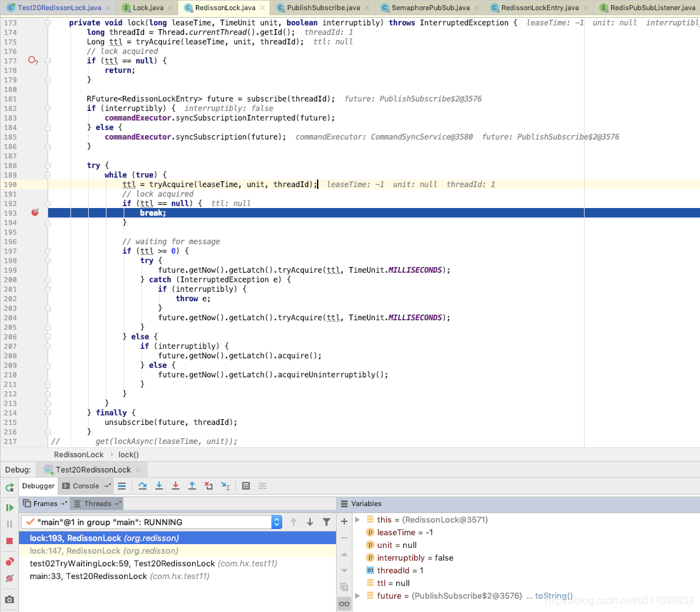Rerun the Test20RedissonLock debug session

(x=10, y=487)
